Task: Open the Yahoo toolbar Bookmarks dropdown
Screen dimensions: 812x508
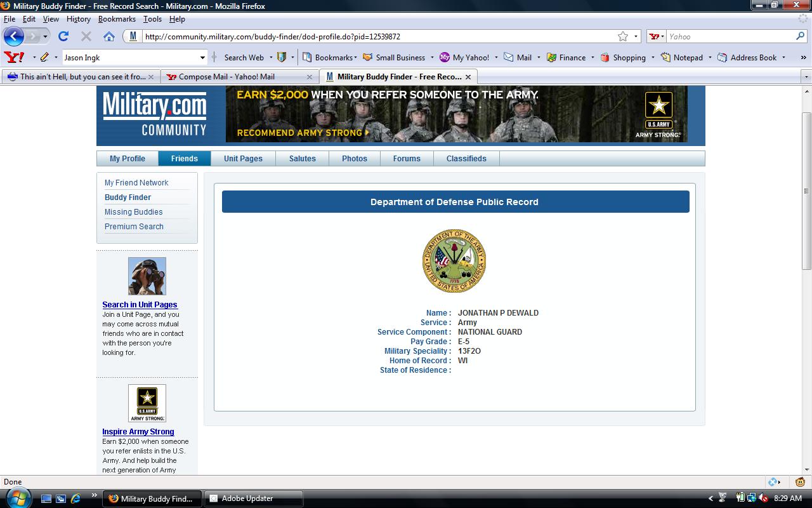Action: tap(329, 57)
